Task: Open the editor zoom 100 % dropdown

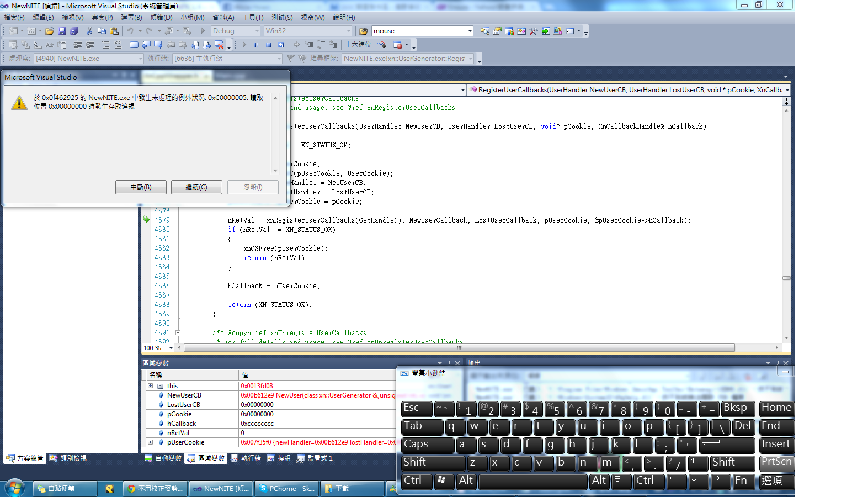Action: (171, 348)
